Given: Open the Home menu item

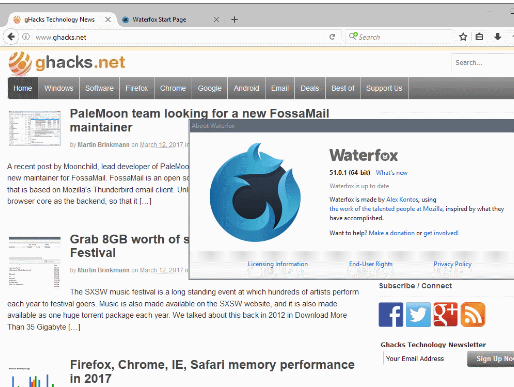Looking at the screenshot, I should pos(23,88).
